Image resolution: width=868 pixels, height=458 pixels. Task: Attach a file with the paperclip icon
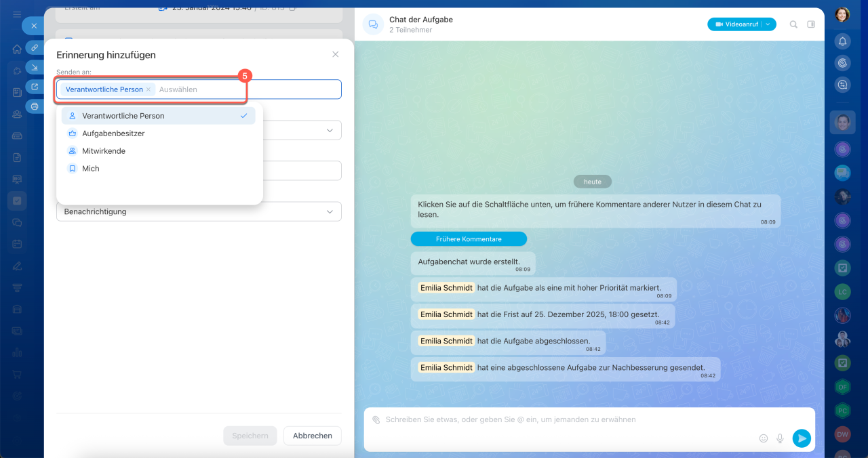click(x=376, y=420)
